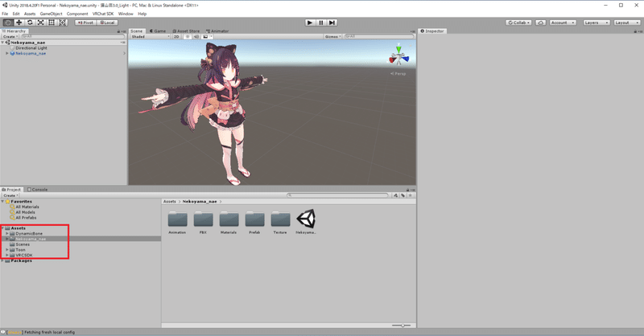Select Nekoyama_nae prefab in Hierarchy
Image resolution: width=644 pixels, height=336 pixels.
point(31,53)
